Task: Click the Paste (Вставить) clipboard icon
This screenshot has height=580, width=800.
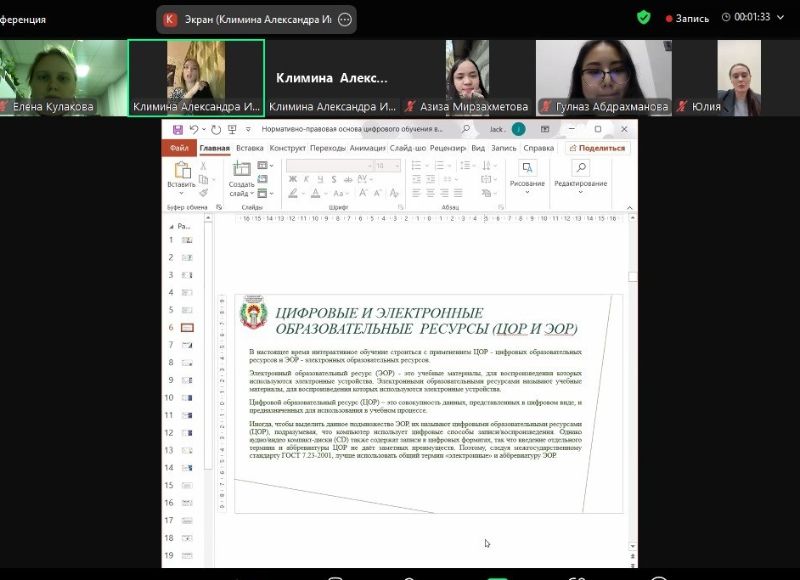Action: (182, 171)
